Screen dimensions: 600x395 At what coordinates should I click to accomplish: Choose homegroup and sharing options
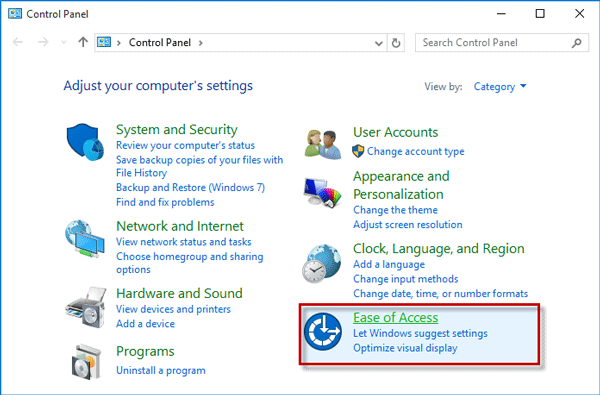[x=189, y=263]
